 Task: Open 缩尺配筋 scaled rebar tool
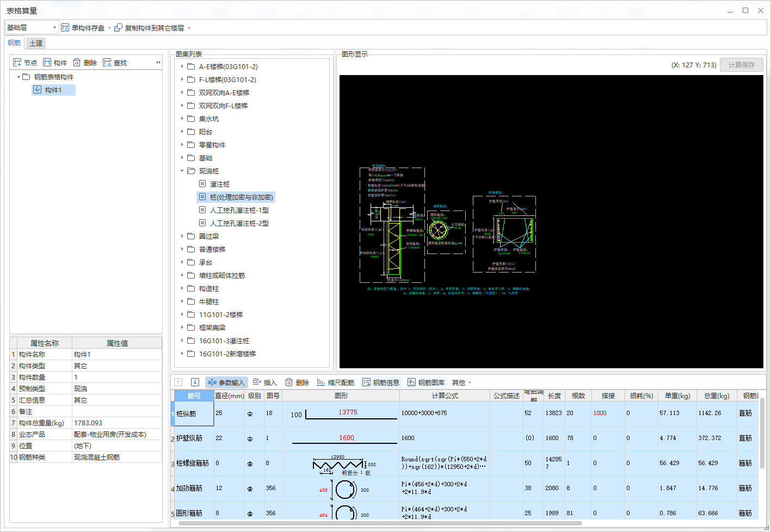pos(335,382)
